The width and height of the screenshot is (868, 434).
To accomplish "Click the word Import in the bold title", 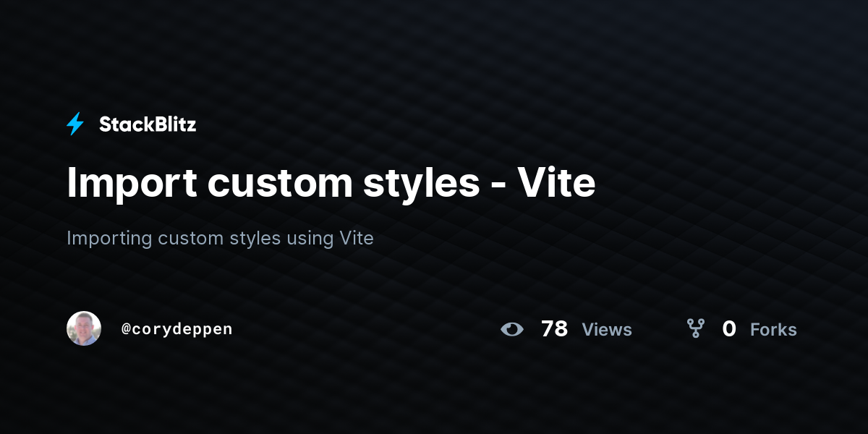I will [x=132, y=184].
